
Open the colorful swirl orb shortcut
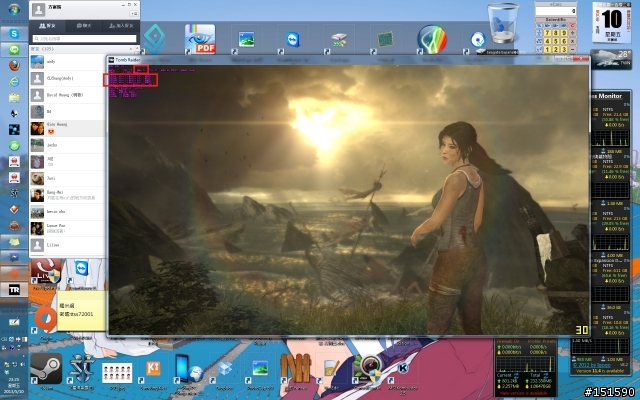(432, 40)
